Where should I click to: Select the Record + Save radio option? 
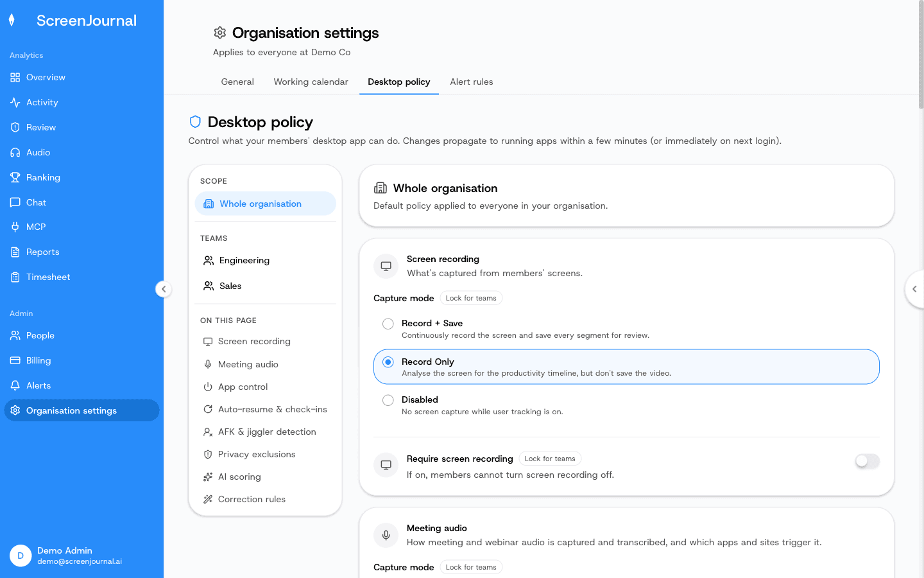388,324
